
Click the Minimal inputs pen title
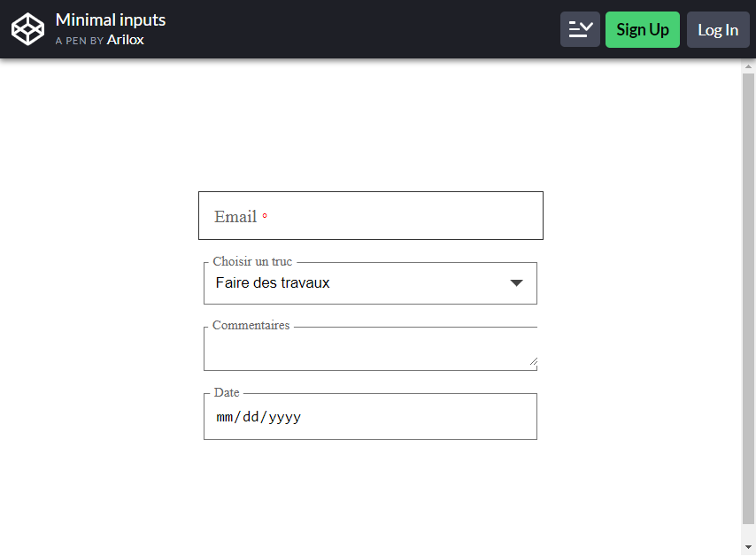[111, 20]
